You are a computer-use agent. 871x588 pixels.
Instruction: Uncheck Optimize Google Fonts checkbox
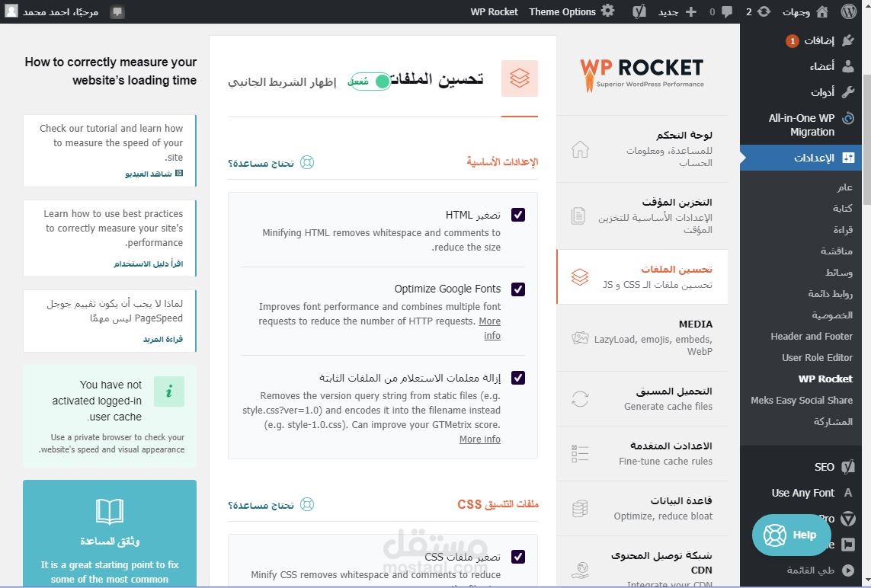[517, 289]
